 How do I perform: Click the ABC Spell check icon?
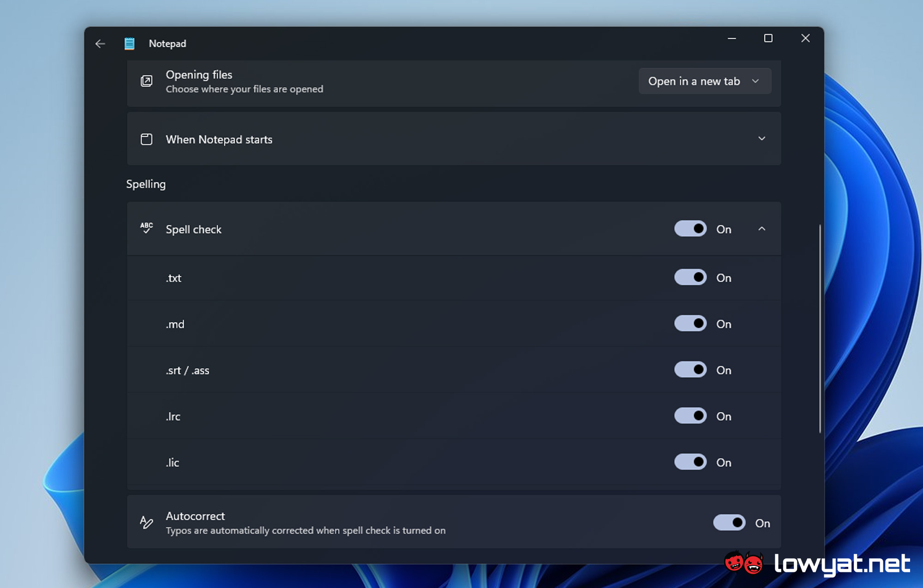(x=146, y=228)
